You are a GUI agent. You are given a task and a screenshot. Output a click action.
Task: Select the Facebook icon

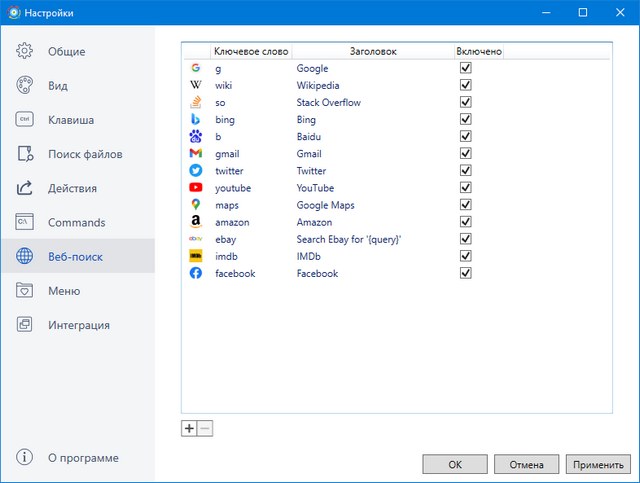pyautogui.click(x=196, y=273)
